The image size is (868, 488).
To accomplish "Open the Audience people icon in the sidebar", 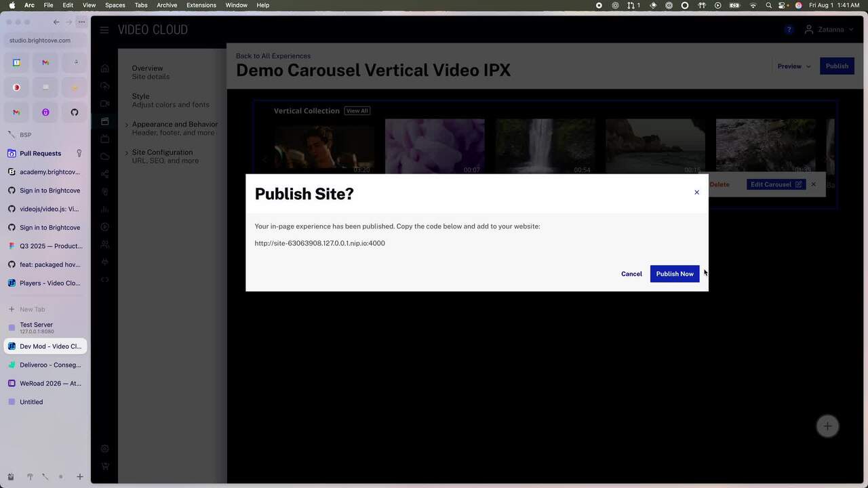I will 104,244.
